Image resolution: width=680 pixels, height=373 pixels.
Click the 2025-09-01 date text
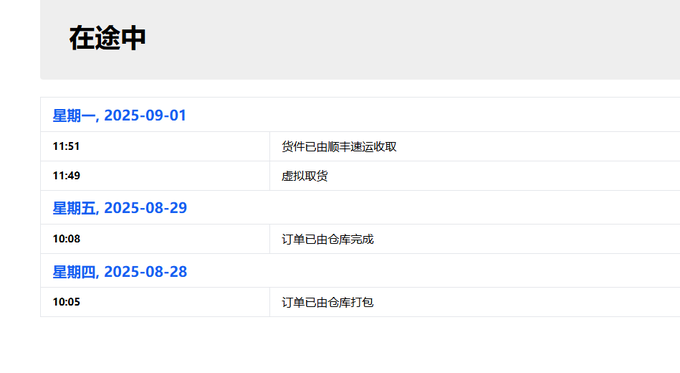click(145, 115)
